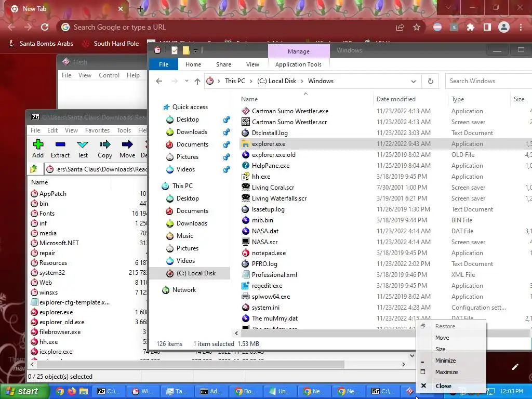Click new folder icon in Explorer title bar
This screenshot has height=399, width=532.
(186, 50)
